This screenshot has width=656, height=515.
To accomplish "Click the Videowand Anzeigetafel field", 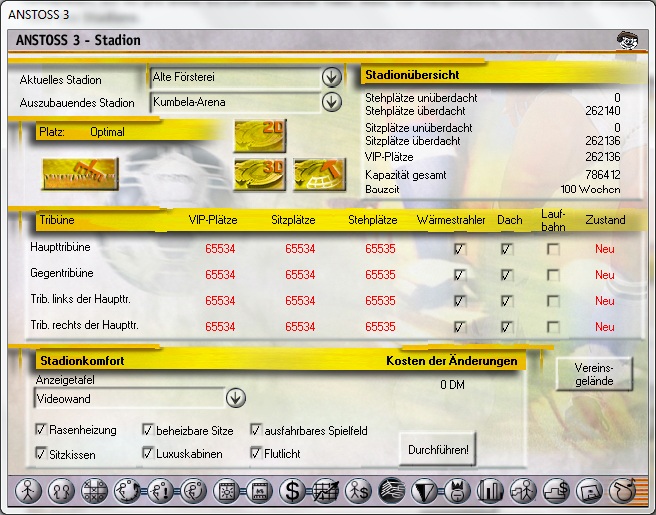I will [x=129, y=398].
